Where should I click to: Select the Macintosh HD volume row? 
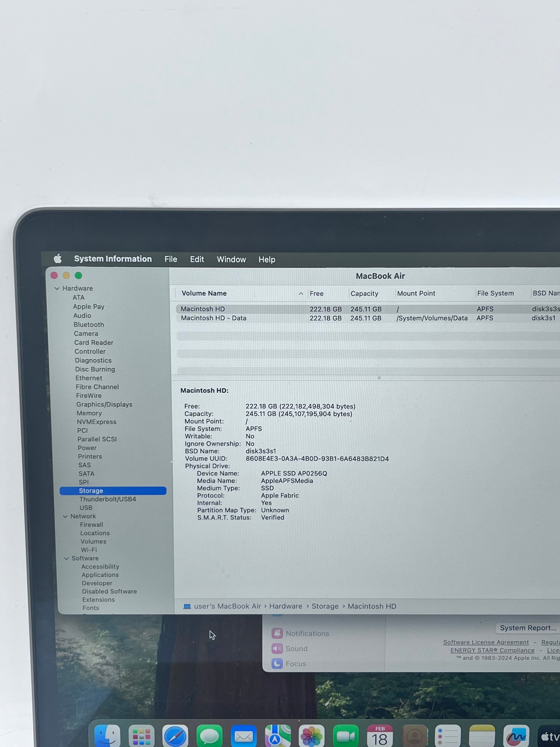click(368, 309)
